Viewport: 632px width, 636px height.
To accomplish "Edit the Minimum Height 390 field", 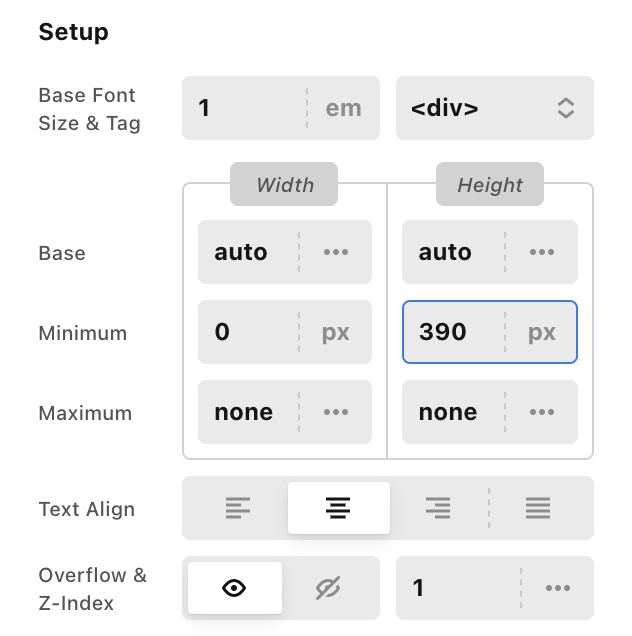I will pos(452,332).
